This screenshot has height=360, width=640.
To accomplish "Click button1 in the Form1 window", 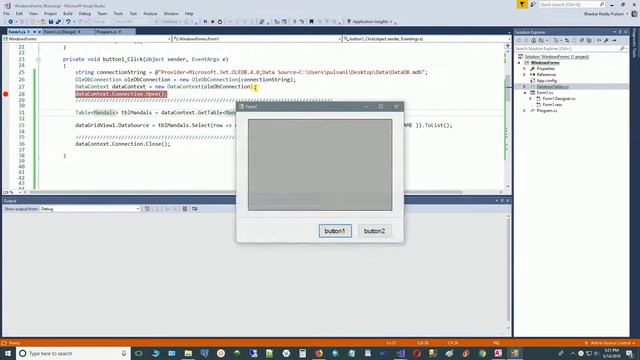I will [335, 231].
